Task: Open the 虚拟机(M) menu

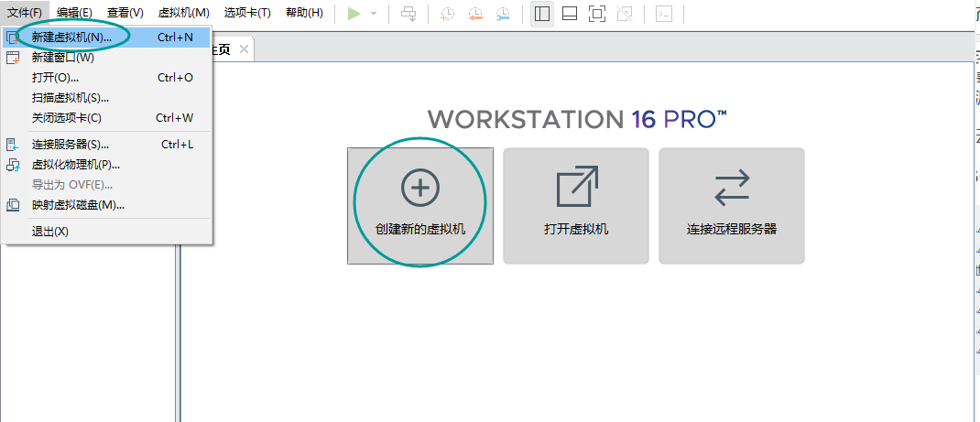Action: pyautogui.click(x=184, y=13)
